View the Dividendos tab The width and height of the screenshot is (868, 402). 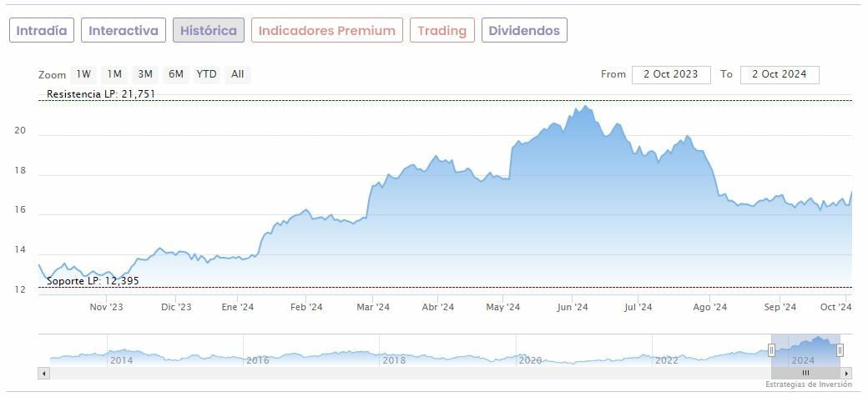coord(524,31)
